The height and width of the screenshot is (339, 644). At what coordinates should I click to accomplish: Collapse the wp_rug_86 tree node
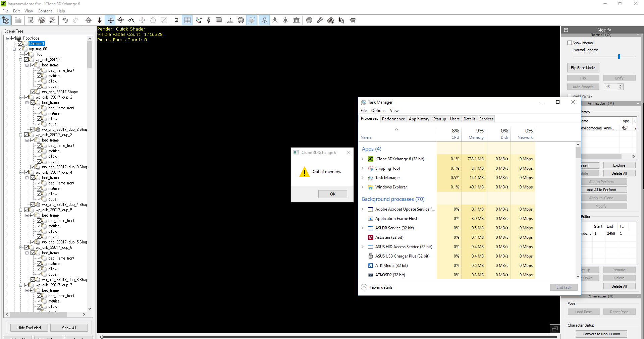(14, 49)
